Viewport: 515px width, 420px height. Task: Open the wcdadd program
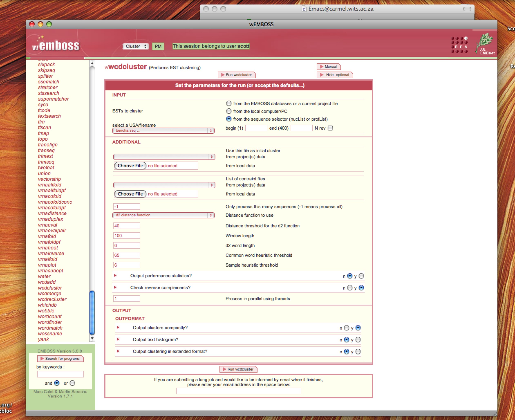[47, 282]
